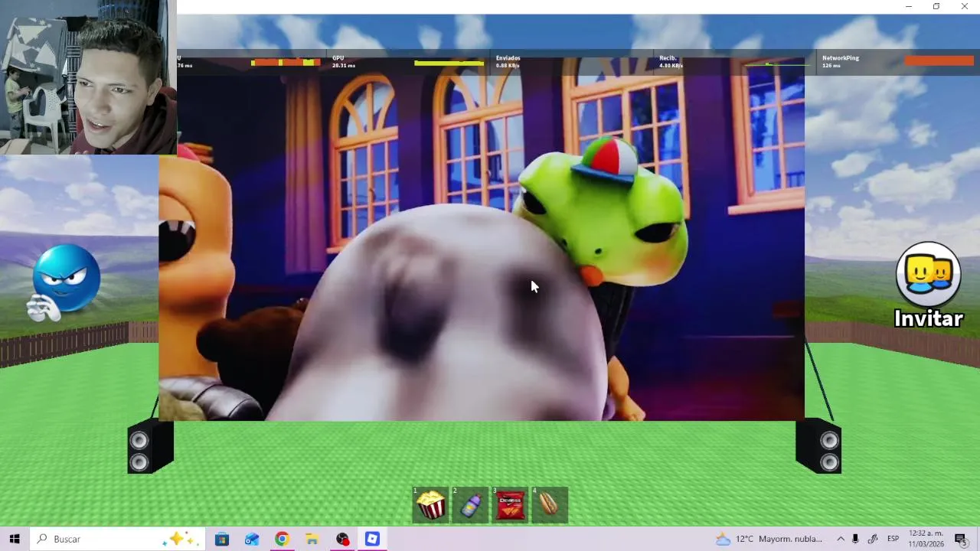Click the ESP language indicator
Image resolution: width=980 pixels, height=551 pixels.
893,539
